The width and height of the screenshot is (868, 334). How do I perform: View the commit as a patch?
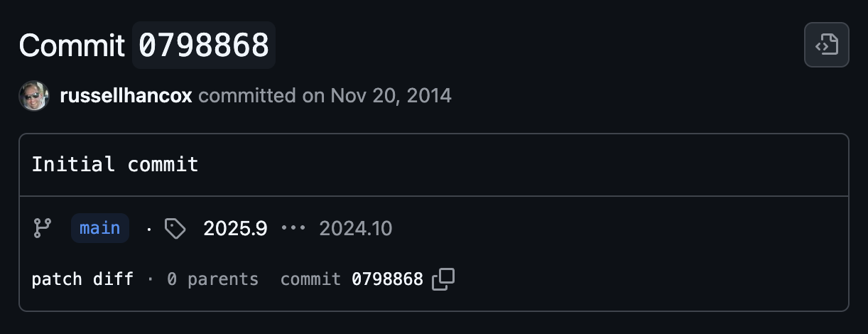click(x=57, y=279)
